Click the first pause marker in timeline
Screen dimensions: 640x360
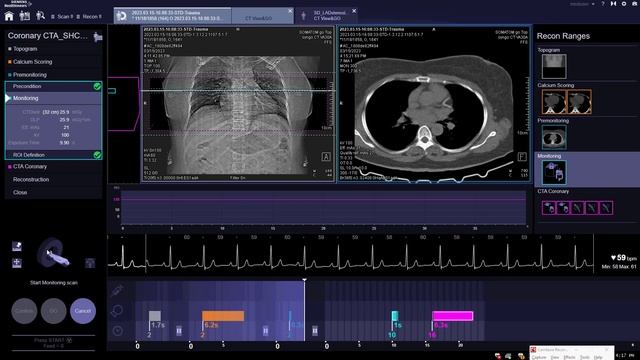(179, 331)
